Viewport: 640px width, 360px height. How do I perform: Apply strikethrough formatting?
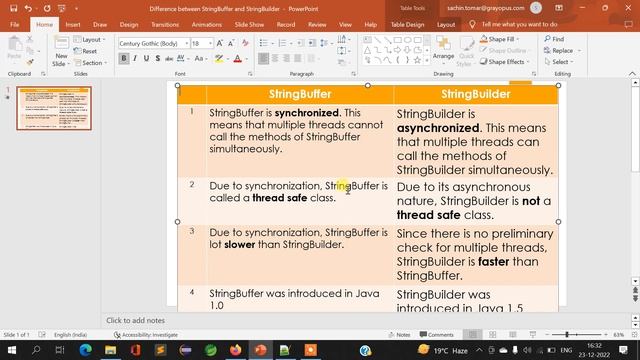point(169,59)
